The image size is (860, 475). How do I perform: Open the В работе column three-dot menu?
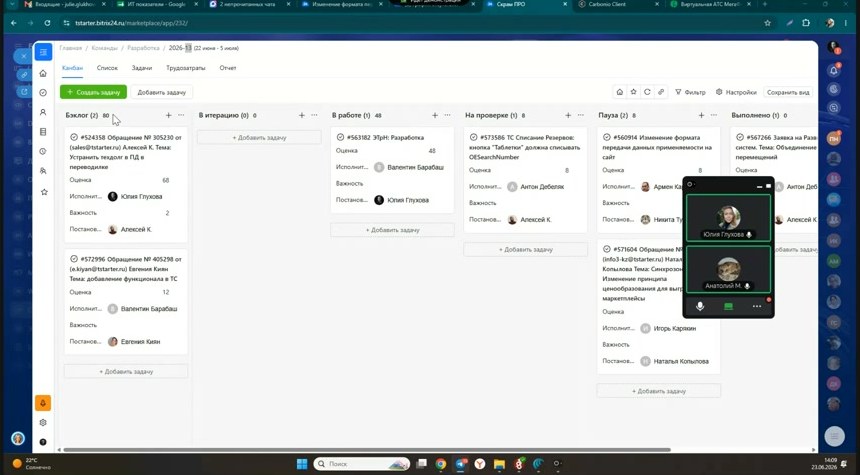click(448, 115)
